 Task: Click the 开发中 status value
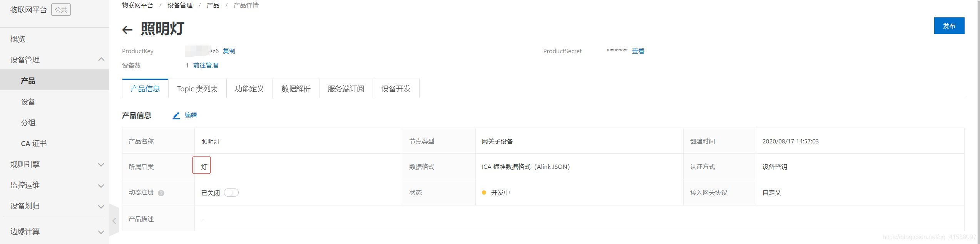pos(500,193)
